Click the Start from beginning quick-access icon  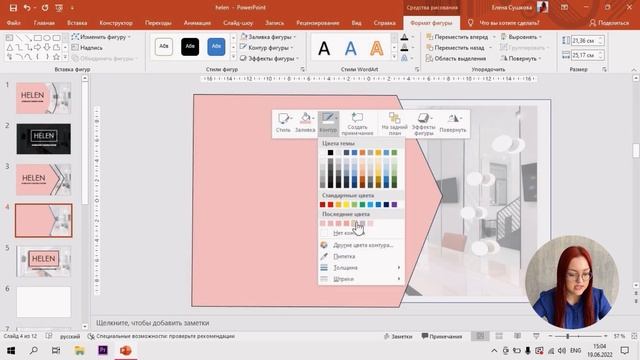coord(59,8)
